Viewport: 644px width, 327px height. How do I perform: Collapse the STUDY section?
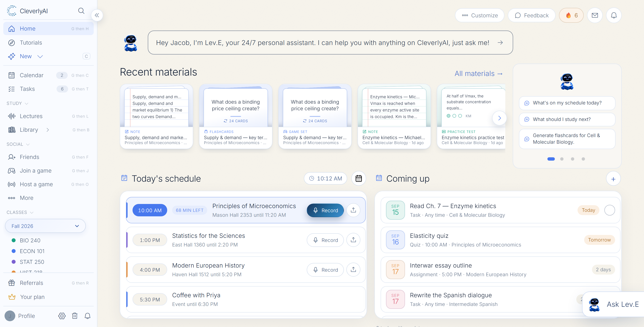(x=18, y=103)
